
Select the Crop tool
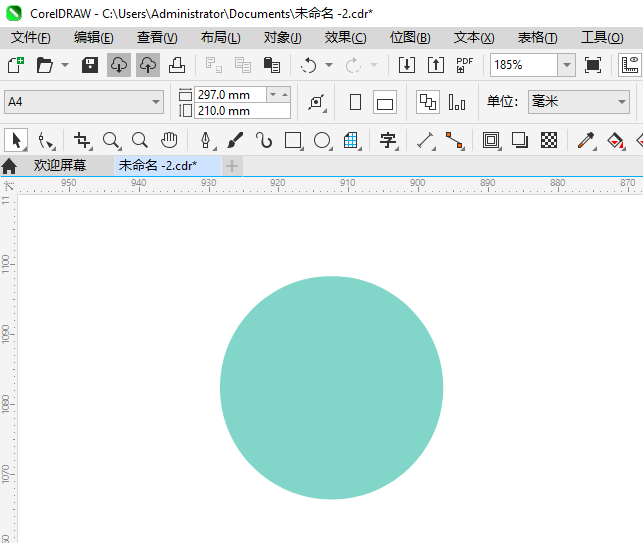[82, 140]
